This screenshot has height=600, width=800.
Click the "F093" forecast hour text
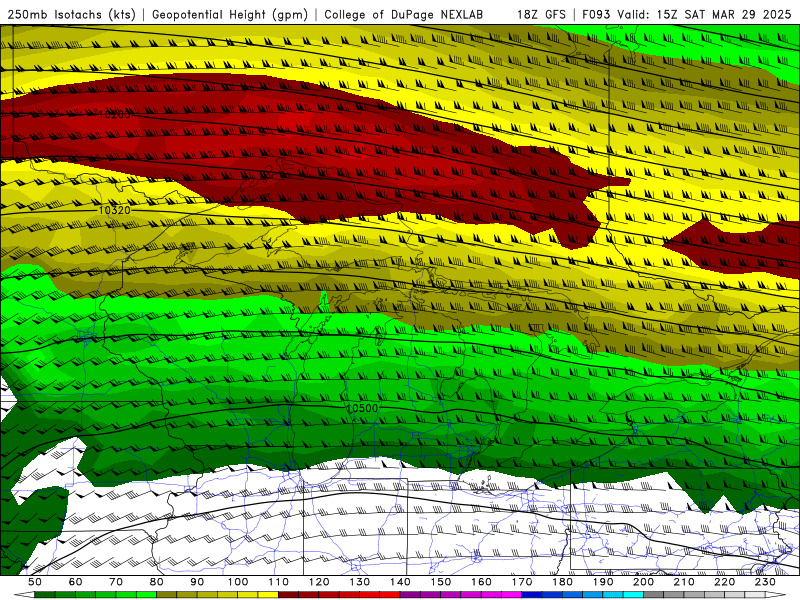(x=597, y=14)
